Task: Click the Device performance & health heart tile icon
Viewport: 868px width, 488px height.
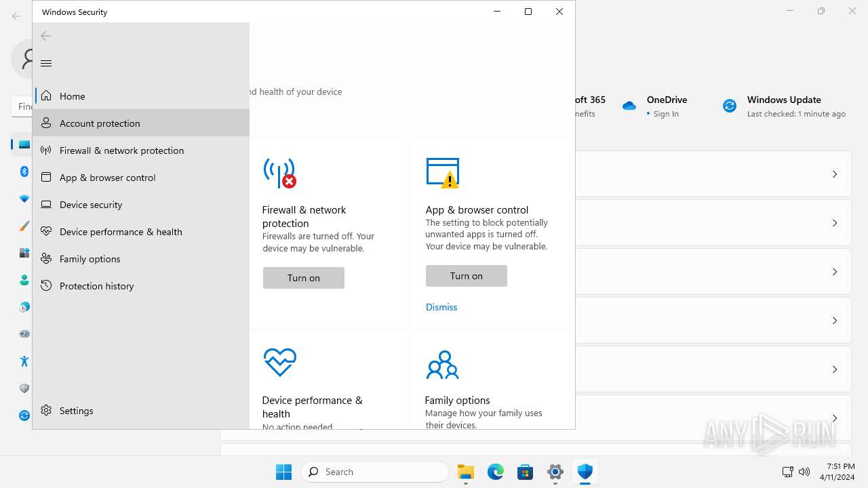Action: pos(280,363)
